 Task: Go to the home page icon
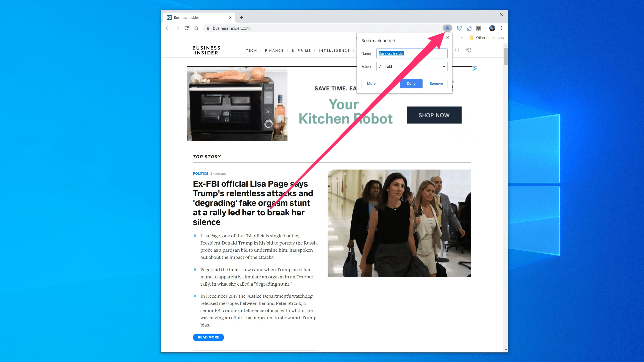196,28
